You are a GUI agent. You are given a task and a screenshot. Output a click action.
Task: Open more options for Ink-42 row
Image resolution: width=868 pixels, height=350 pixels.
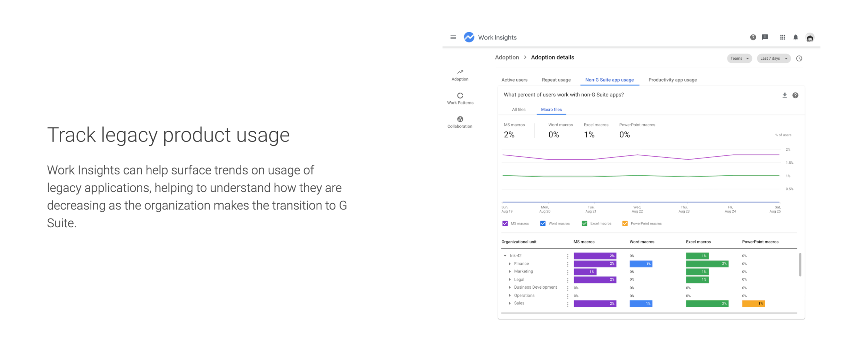[567, 256]
